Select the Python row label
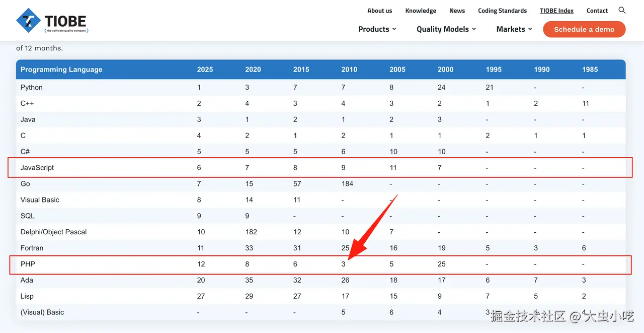644x333 pixels. pyautogui.click(x=32, y=87)
